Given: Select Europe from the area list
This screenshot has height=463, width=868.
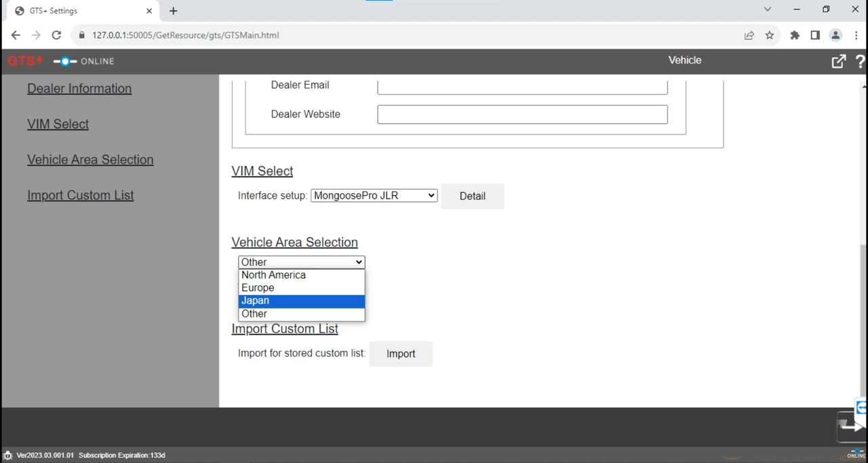Looking at the screenshot, I should coord(302,288).
